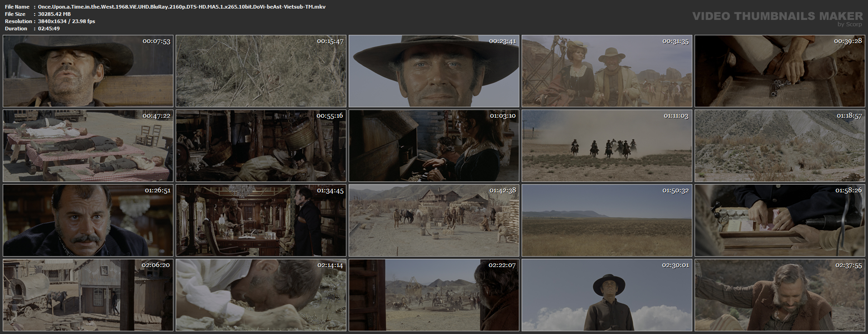
Task: Click the File Size label
Action: point(15,14)
